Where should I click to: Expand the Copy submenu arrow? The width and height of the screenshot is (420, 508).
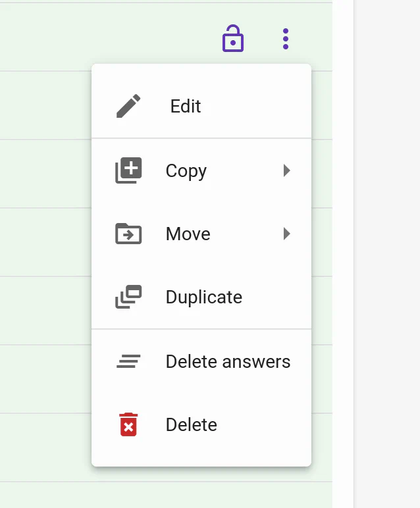286,171
